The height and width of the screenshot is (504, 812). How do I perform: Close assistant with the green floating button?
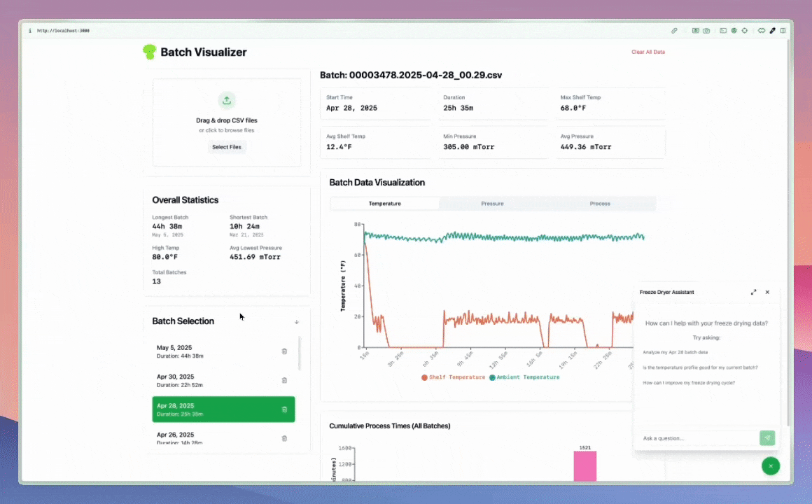click(x=770, y=465)
